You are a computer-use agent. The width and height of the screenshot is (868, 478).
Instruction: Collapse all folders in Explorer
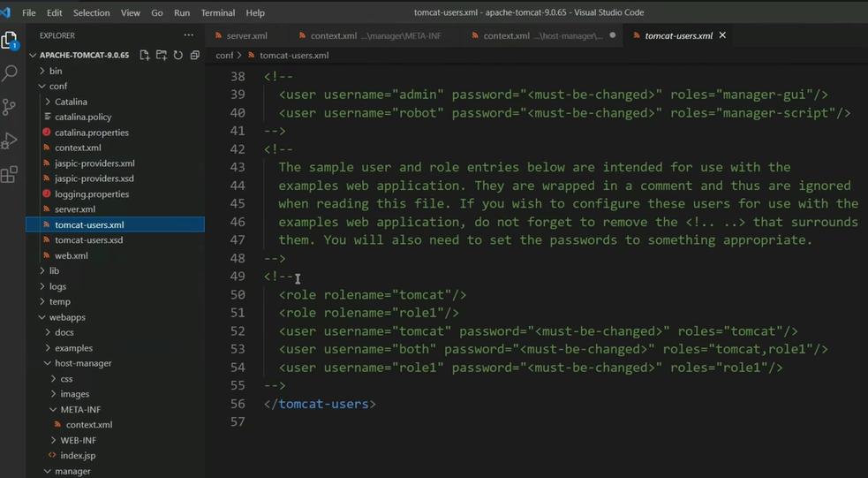[x=195, y=55]
